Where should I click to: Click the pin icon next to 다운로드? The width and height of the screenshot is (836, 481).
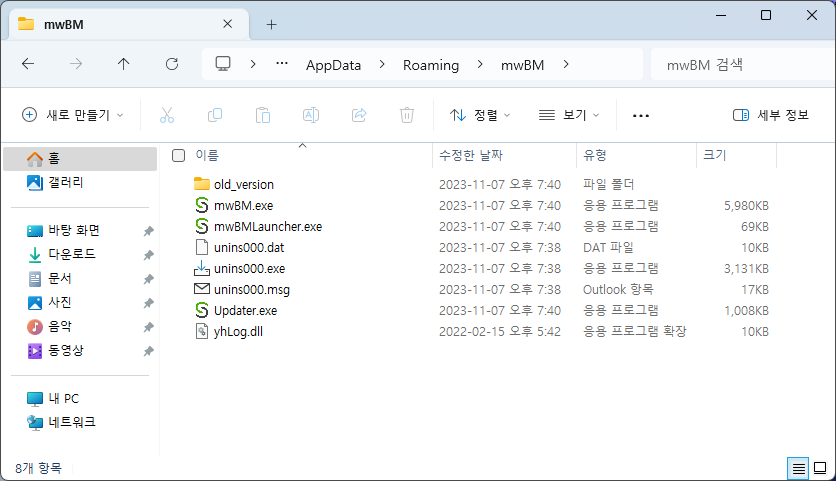[148, 255]
